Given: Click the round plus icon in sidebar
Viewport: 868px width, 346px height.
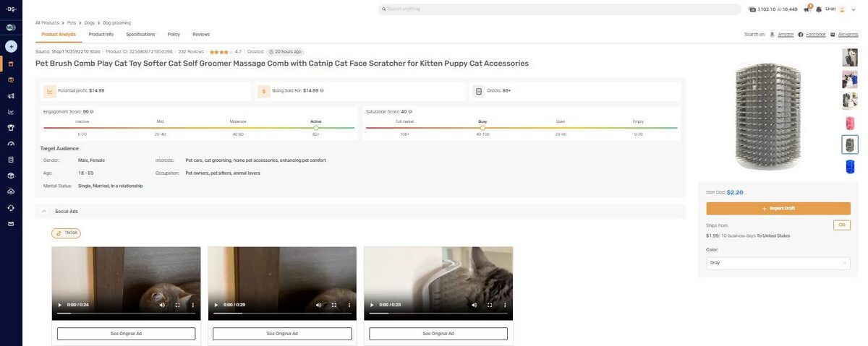Looking at the screenshot, I should click(x=11, y=46).
